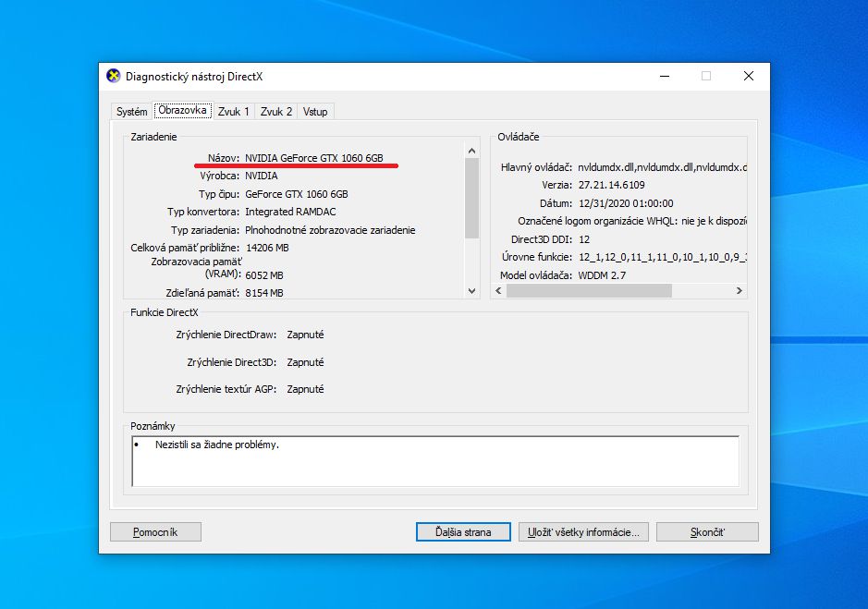This screenshot has width=868, height=609.
Task: Switch to the Systém tab
Action: (132, 111)
